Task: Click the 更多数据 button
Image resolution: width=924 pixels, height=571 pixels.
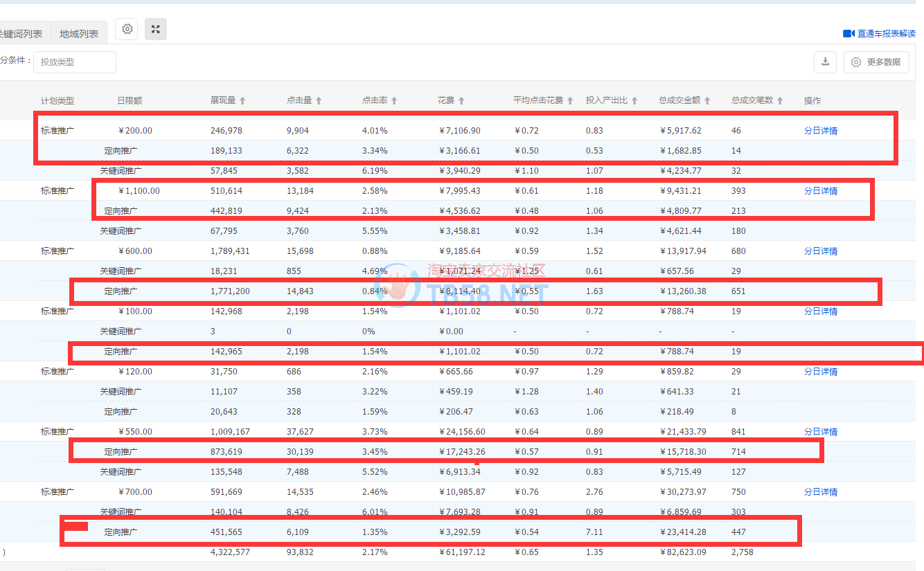Action: click(x=876, y=62)
